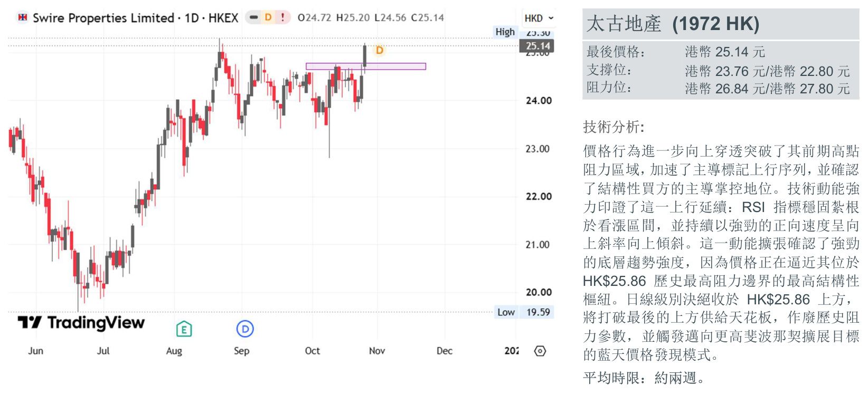
Task: Select the purple rectangle drawing on the chart
Action: coord(366,66)
